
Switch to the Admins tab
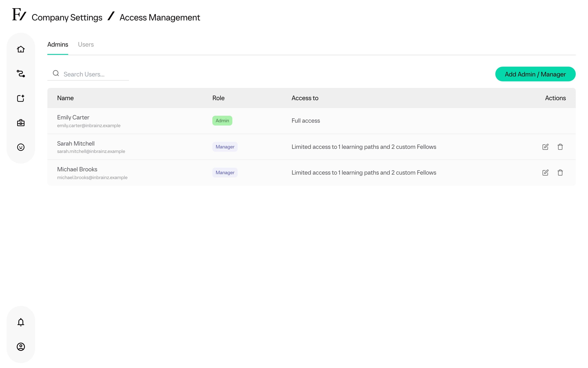click(58, 45)
